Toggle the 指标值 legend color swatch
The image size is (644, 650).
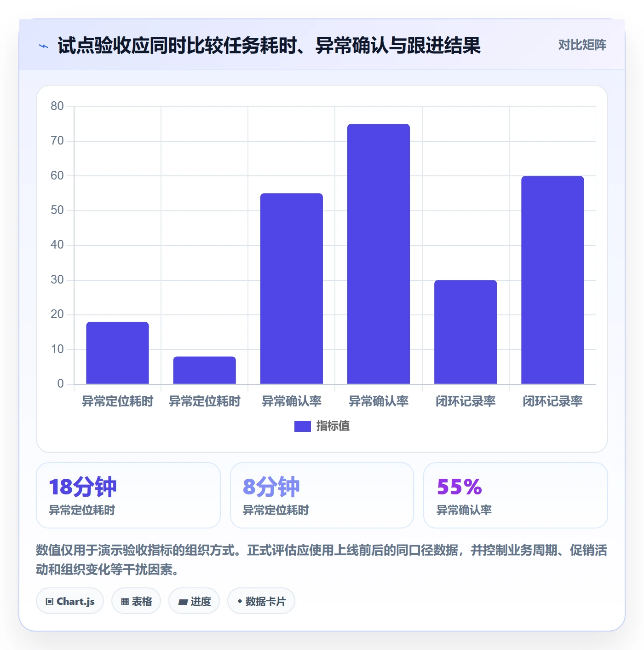pyautogui.click(x=302, y=426)
